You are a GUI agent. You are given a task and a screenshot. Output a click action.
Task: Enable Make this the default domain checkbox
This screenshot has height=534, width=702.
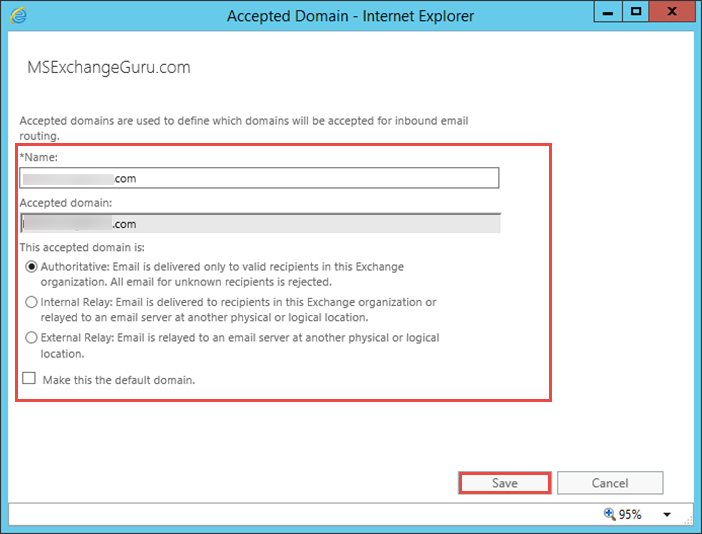pyautogui.click(x=29, y=379)
